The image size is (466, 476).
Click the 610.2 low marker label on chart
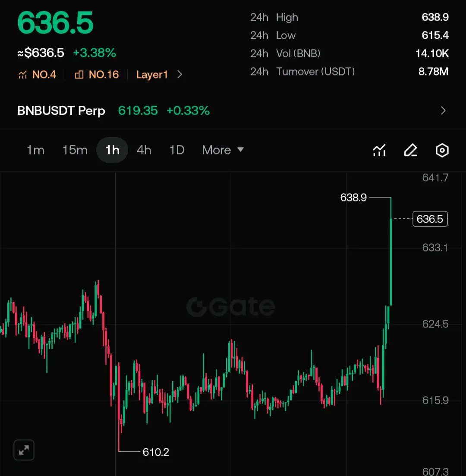tap(156, 452)
